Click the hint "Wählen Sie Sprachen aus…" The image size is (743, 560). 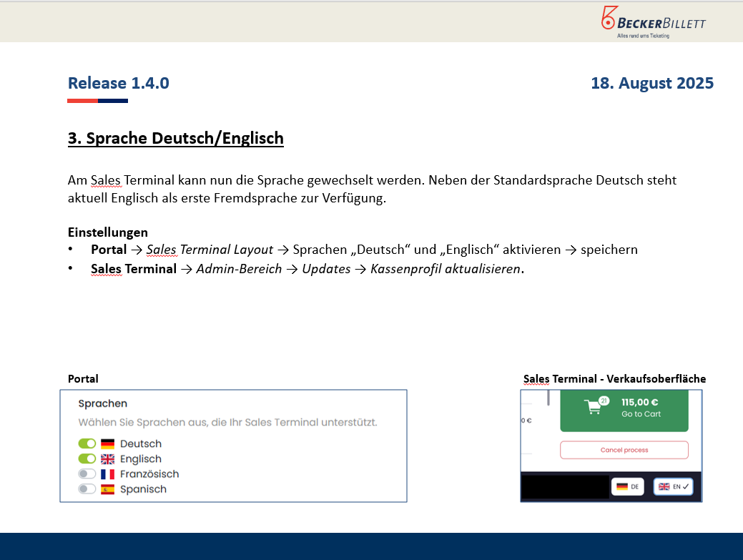(x=228, y=422)
